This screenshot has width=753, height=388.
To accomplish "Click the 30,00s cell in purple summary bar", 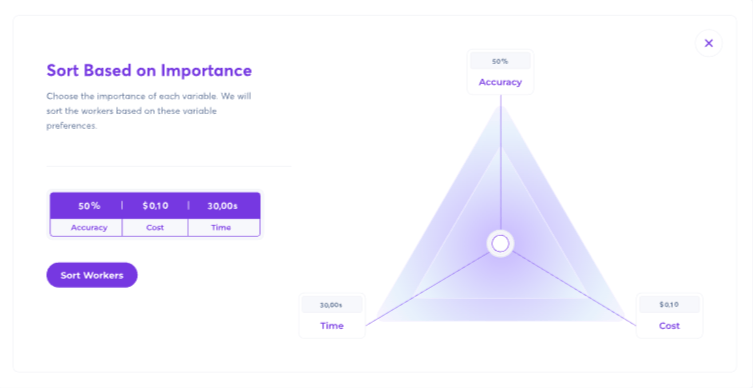I will 222,206.
